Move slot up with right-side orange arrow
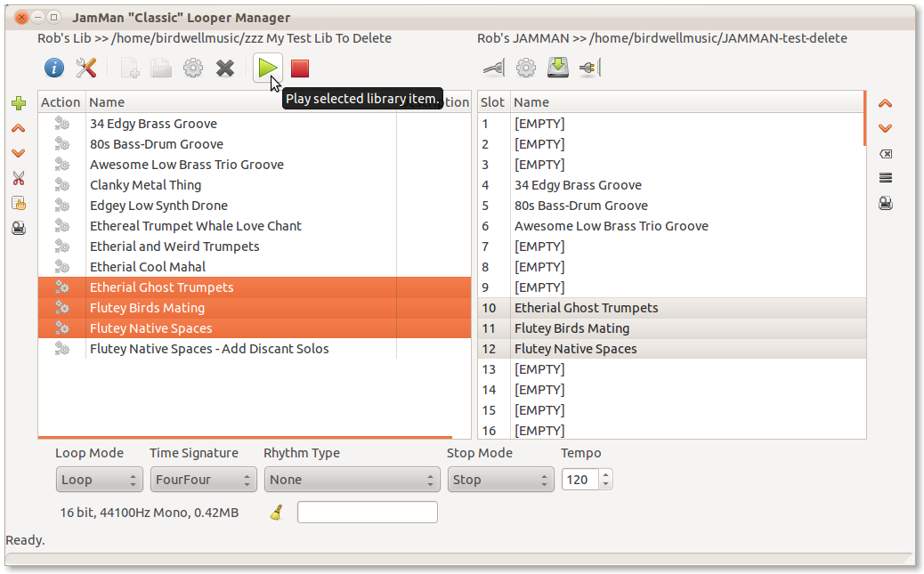Screen dimensions: 924x574 click(885, 104)
